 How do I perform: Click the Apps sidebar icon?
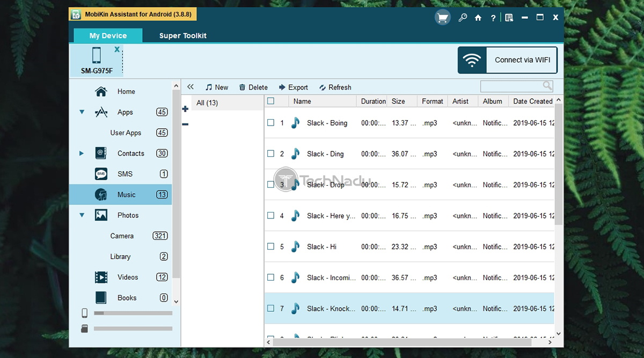click(101, 112)
